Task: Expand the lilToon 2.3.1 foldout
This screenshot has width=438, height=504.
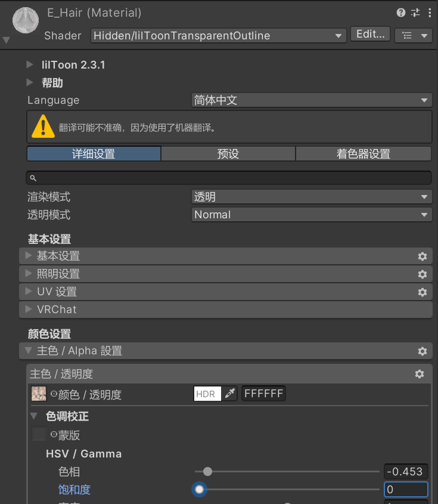Action: pyautogui.click(x=30, y=65)
